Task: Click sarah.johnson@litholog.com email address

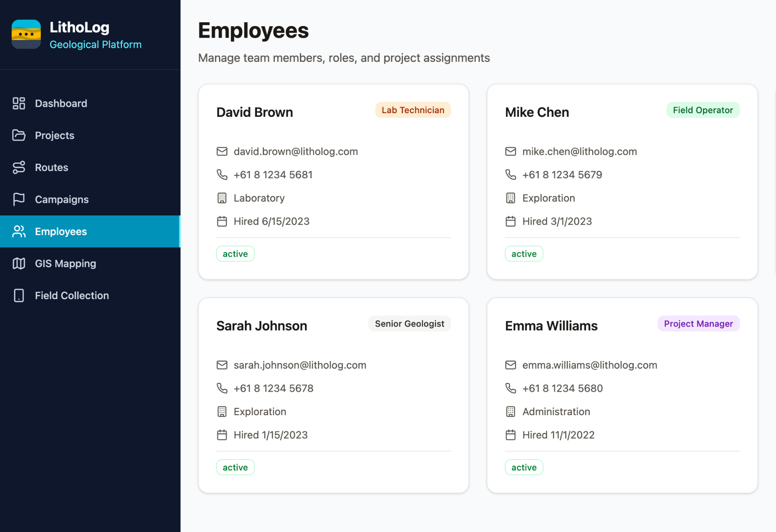Action: coord(299,365)
